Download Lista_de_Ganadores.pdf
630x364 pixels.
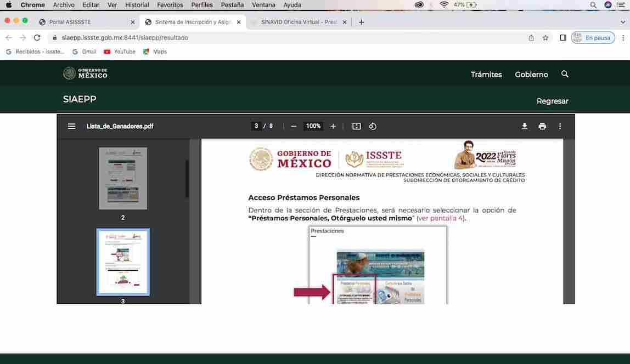tap(524, 126)
